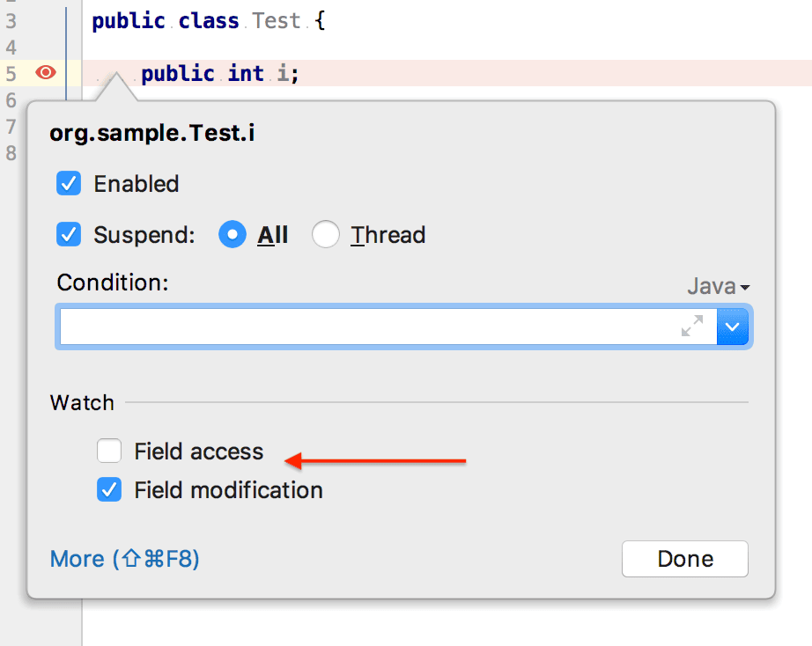Click the 'Test' class name in code
The width and height of the screenshot is (812, 646).
(276, 21)
